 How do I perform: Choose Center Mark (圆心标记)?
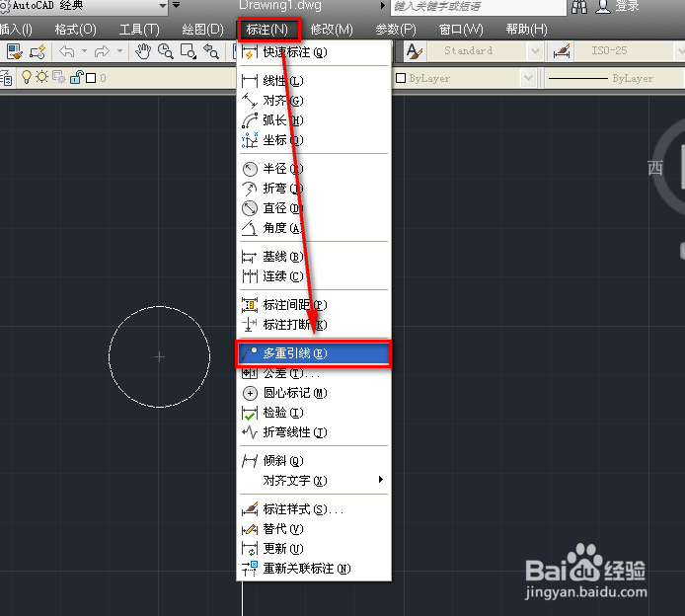[314, 393]
